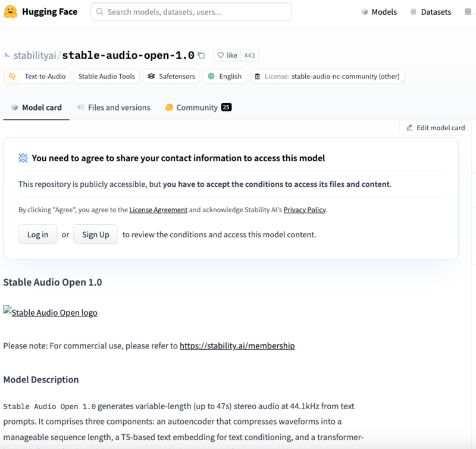476x449 pixels.
Task: Click the Datasets icon in navigation
Action: [x=413, y=12]
